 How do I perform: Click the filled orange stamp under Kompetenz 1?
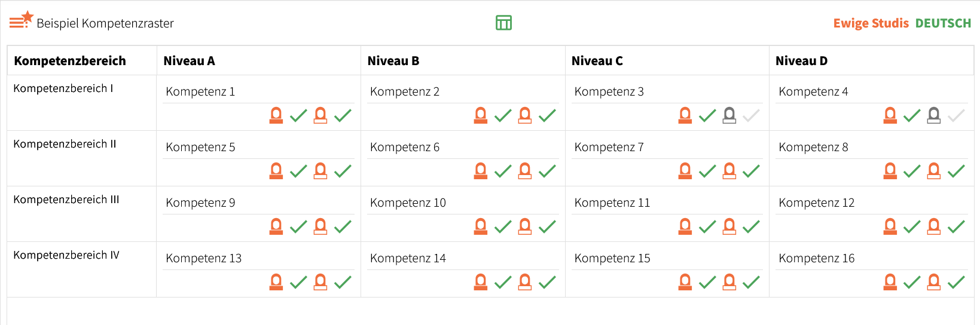tap(276, 115)
